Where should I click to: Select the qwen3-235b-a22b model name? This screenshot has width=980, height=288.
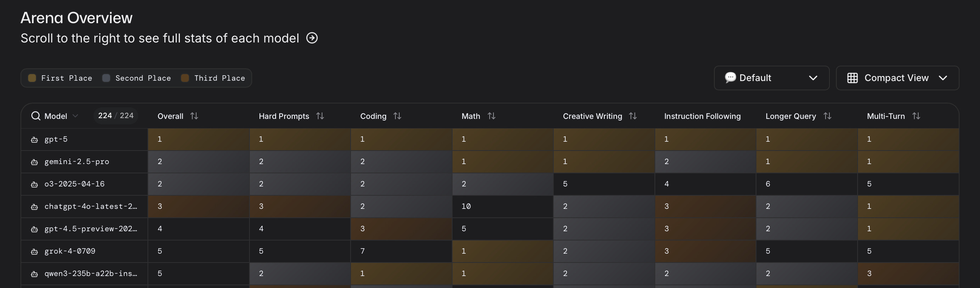click(x=91, y=273)
